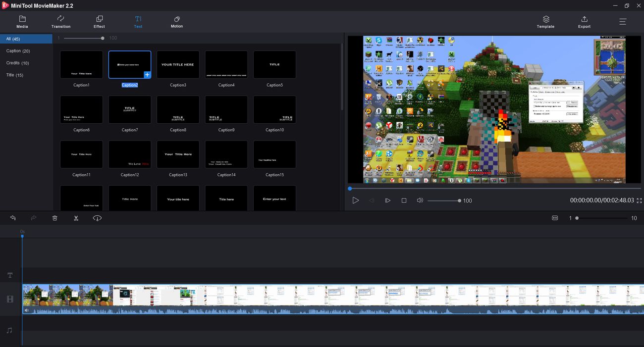644x347 pixels.
Task: Play the video preview
Action: tap(355, 200)
